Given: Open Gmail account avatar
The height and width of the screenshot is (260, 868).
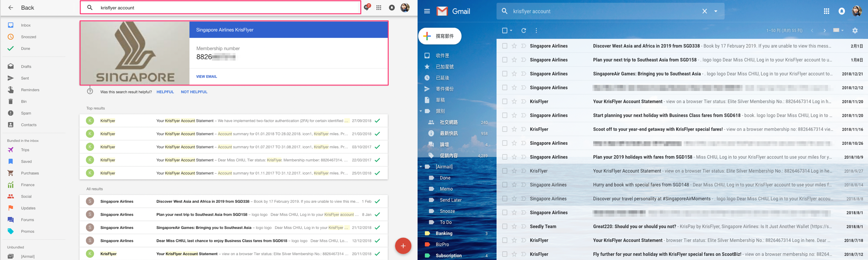Looking at the screenshot, I should click(x=857, y=11).
